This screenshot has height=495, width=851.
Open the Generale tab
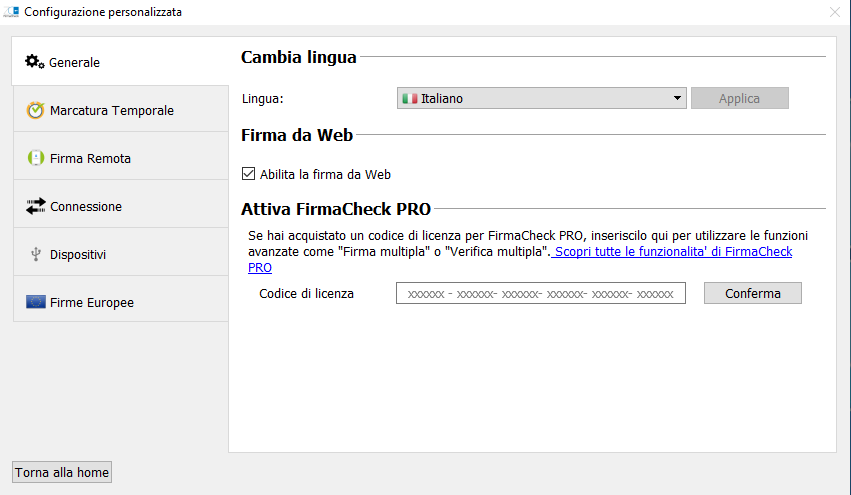tap(120, 62)
